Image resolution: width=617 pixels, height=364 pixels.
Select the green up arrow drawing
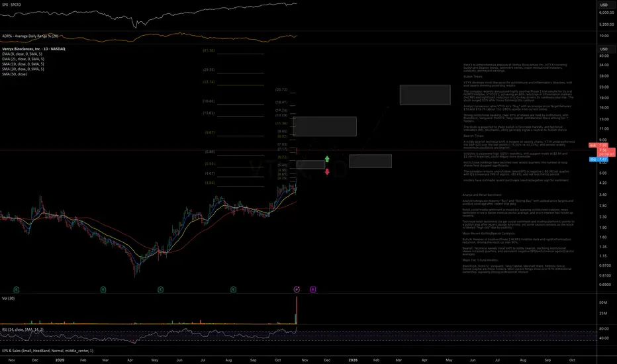click(x=327, y=159)
